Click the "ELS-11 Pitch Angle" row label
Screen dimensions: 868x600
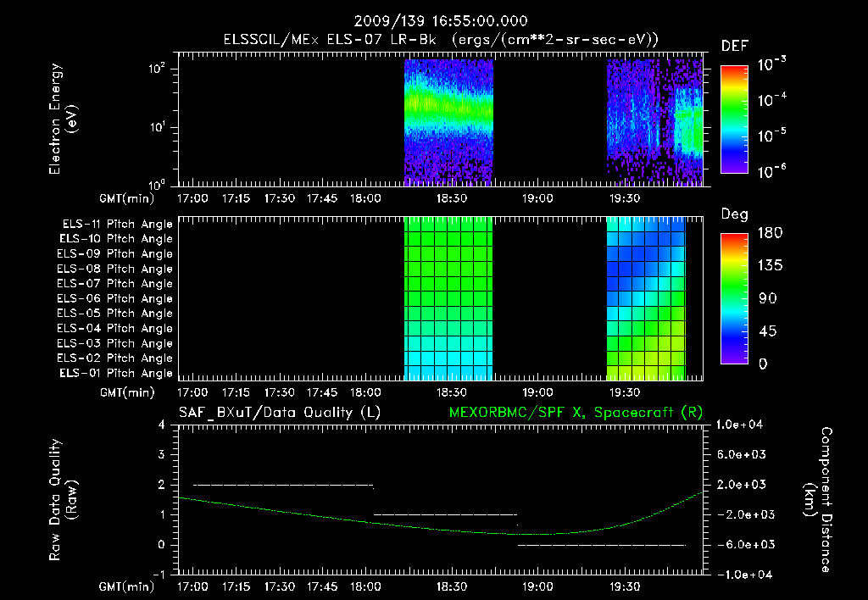point(117,225)
